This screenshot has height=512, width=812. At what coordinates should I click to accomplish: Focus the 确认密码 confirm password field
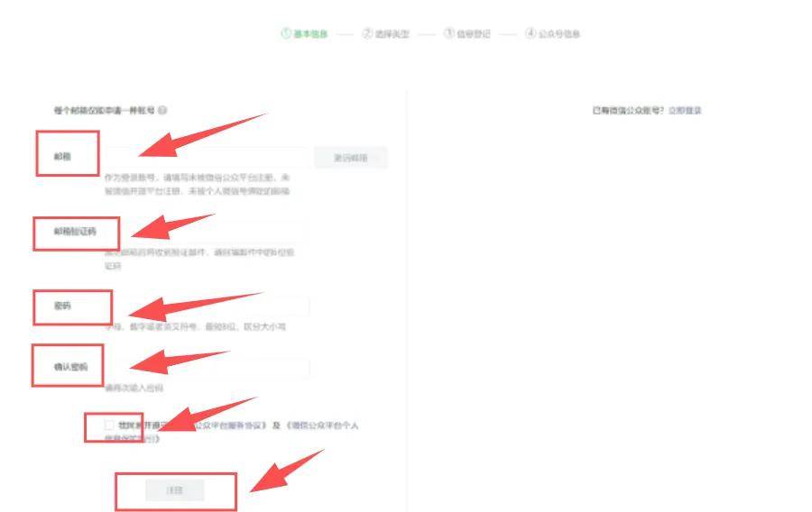[208, 368]
